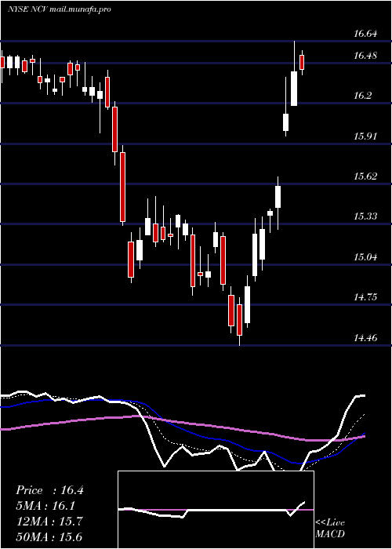Click the 16.64 price axis label

(365, 34)
